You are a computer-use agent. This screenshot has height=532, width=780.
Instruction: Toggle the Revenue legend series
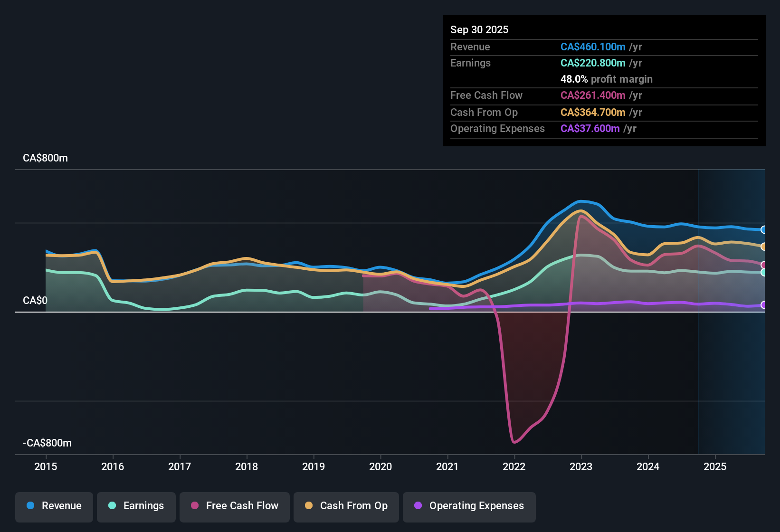54,506
